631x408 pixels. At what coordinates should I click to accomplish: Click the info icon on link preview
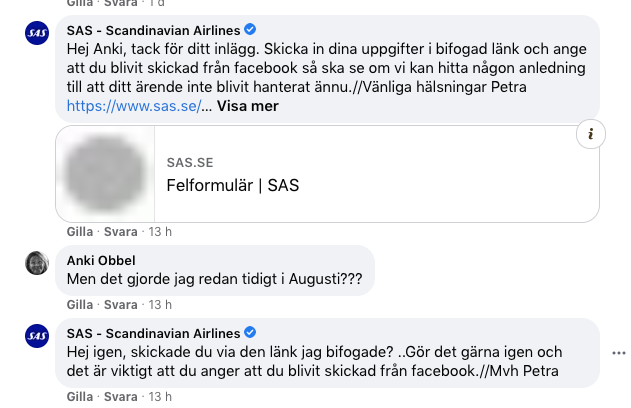click(590, 134)
